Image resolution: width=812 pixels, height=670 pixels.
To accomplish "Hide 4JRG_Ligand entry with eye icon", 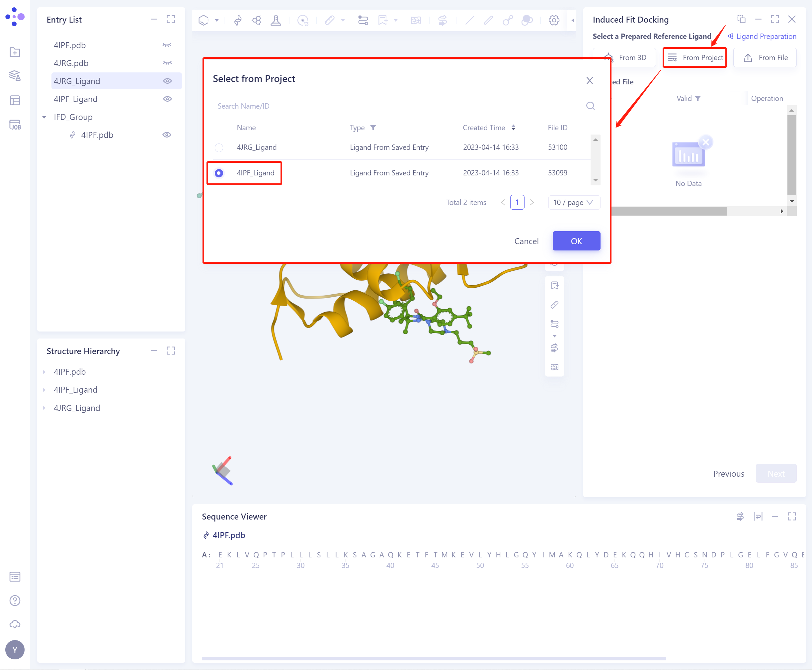I will click(x=167, y=81).
